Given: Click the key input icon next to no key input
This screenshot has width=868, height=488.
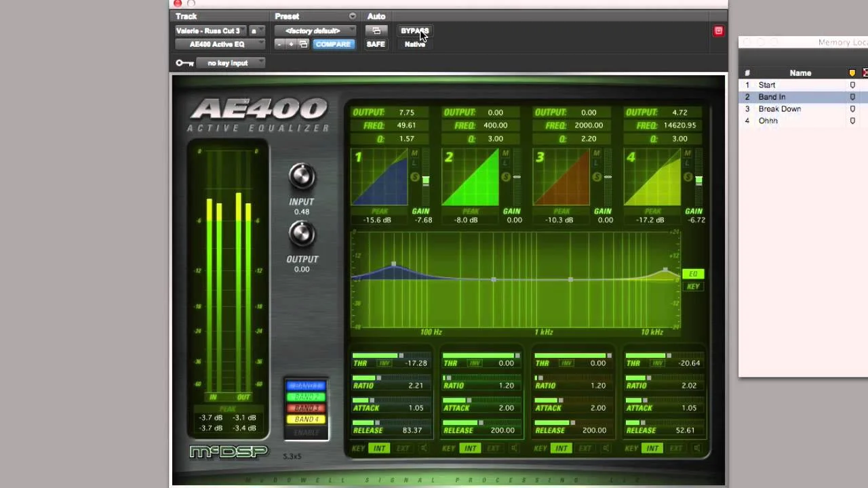Looking at the screenshot, I should (x=184, y=62).
